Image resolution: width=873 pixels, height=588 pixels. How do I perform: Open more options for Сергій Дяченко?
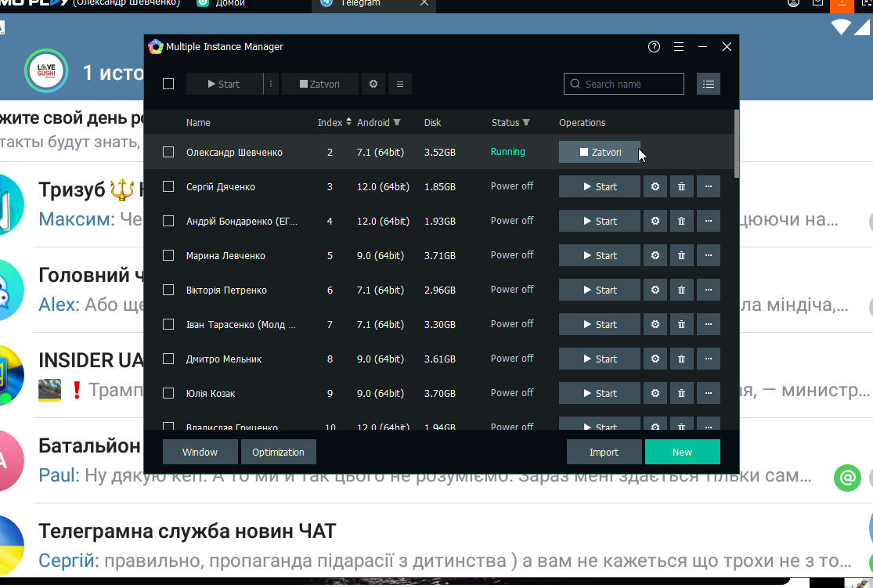coord(709,186)
